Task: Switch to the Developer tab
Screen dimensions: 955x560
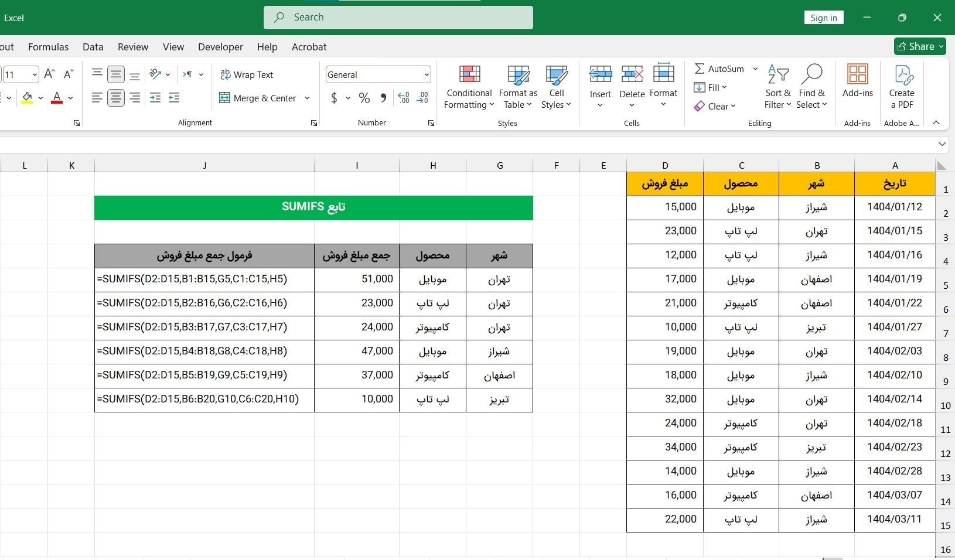Action: tap(220, 47)
